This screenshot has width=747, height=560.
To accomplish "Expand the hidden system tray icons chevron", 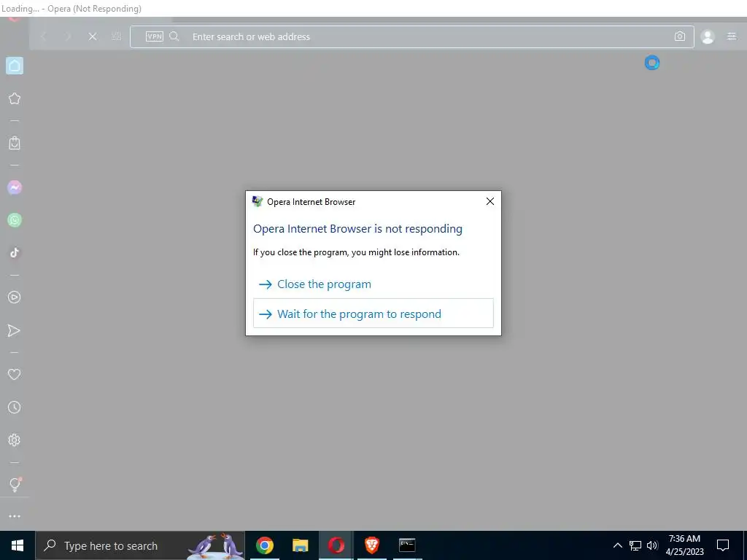I will point(617,545).
